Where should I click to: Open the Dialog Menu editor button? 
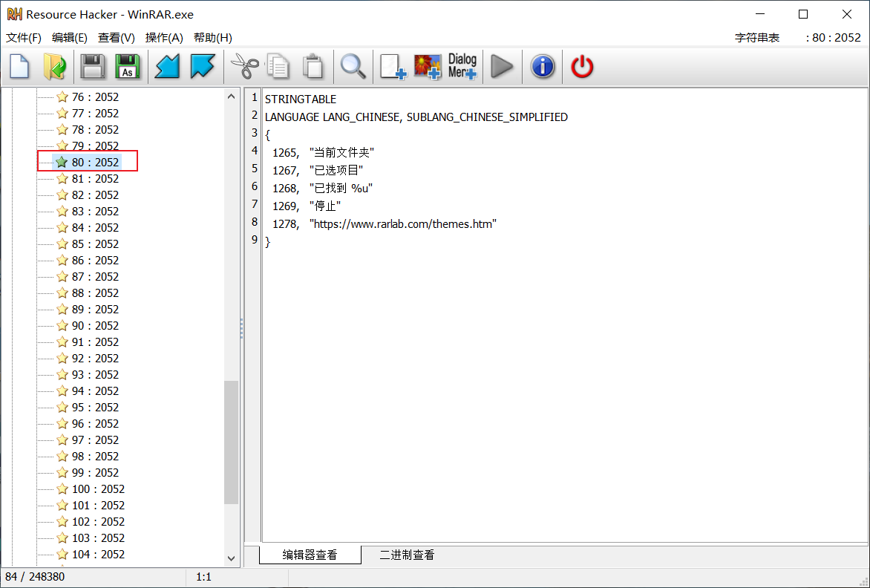pos(462,67)
